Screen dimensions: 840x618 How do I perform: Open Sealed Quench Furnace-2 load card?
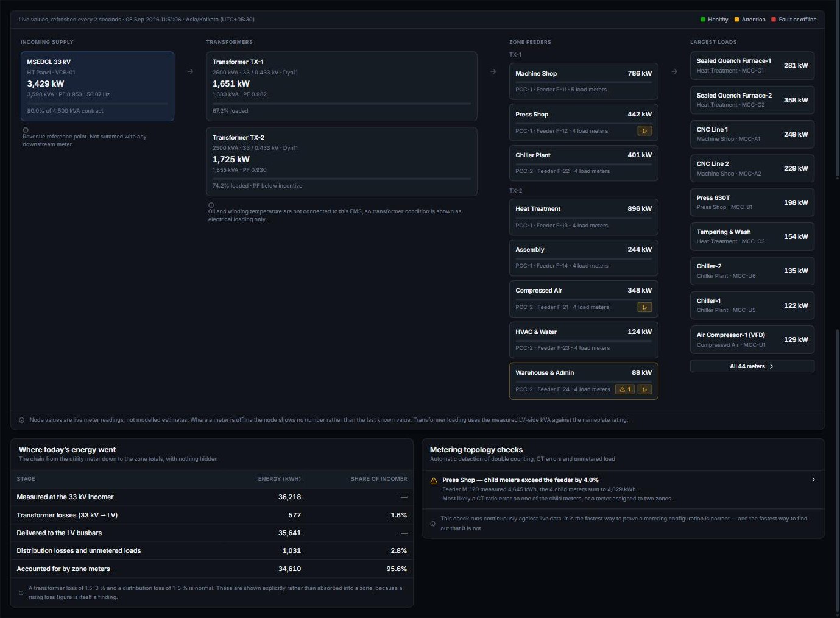752,100
